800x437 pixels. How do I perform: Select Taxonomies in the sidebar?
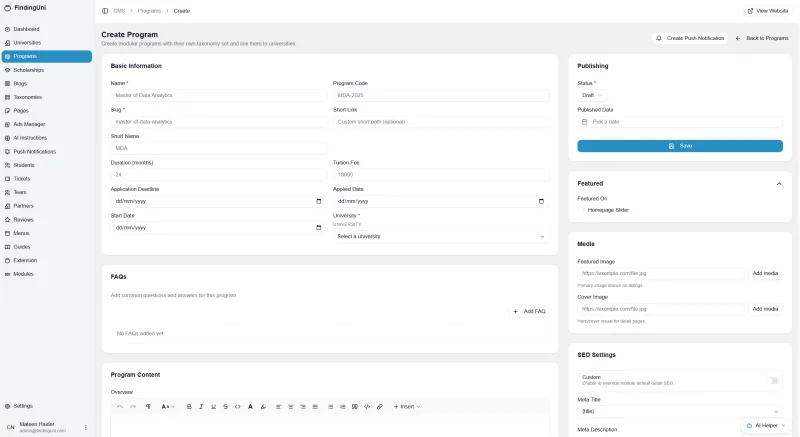(x=47, y=97)
